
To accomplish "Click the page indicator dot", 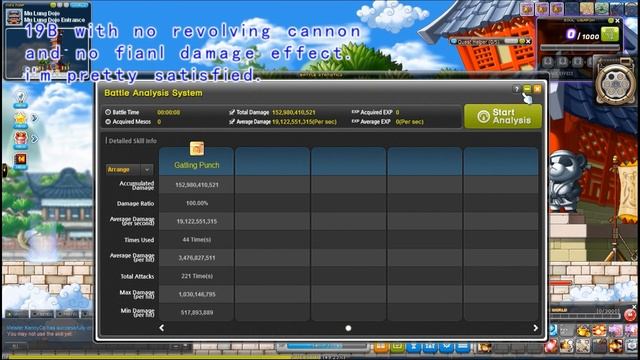I will click(x=348, y=328).
